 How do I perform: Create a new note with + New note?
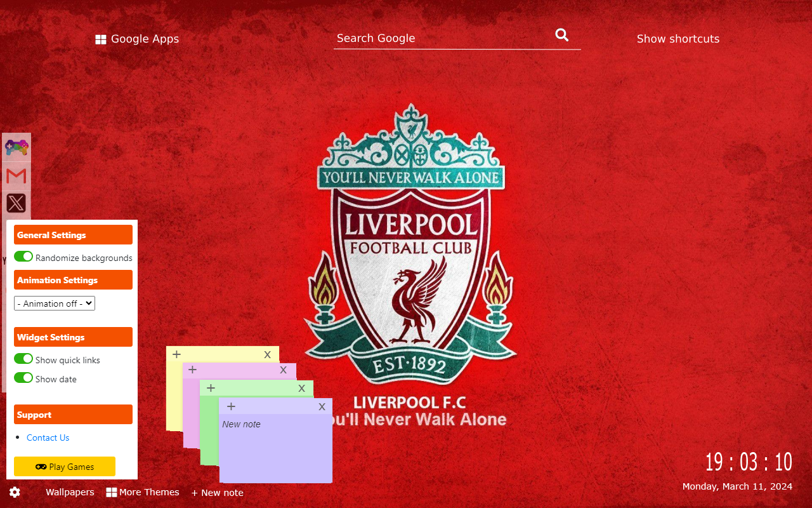(217, 493)
